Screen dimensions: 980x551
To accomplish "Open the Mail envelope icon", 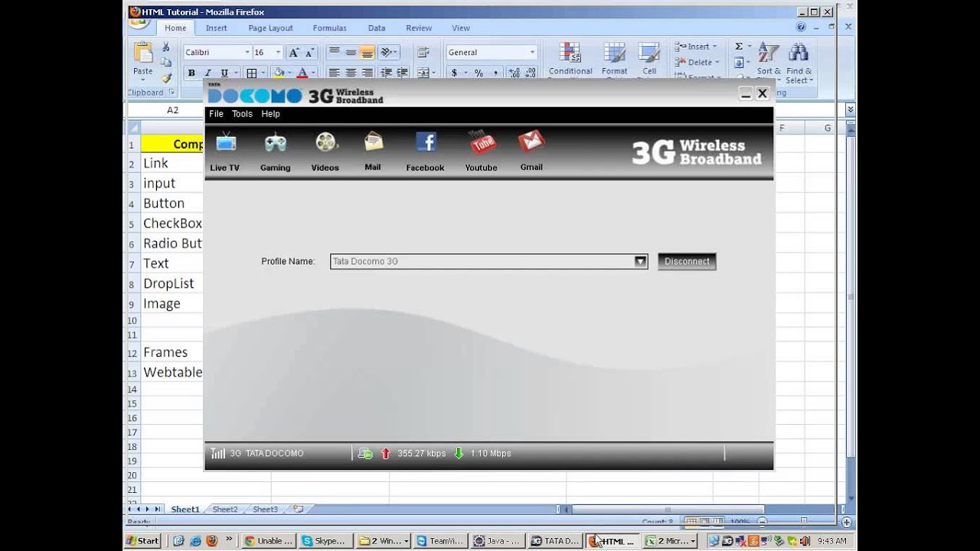I will point(374,142).
